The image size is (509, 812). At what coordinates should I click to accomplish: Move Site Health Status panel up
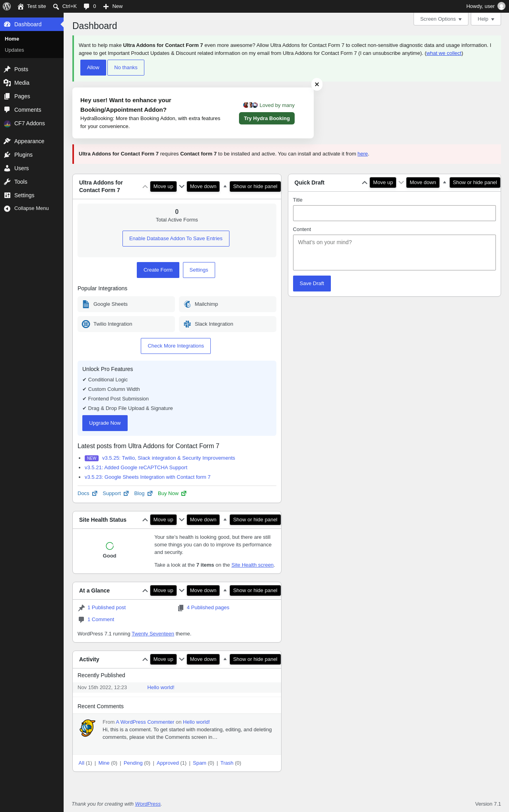[145, 520]
